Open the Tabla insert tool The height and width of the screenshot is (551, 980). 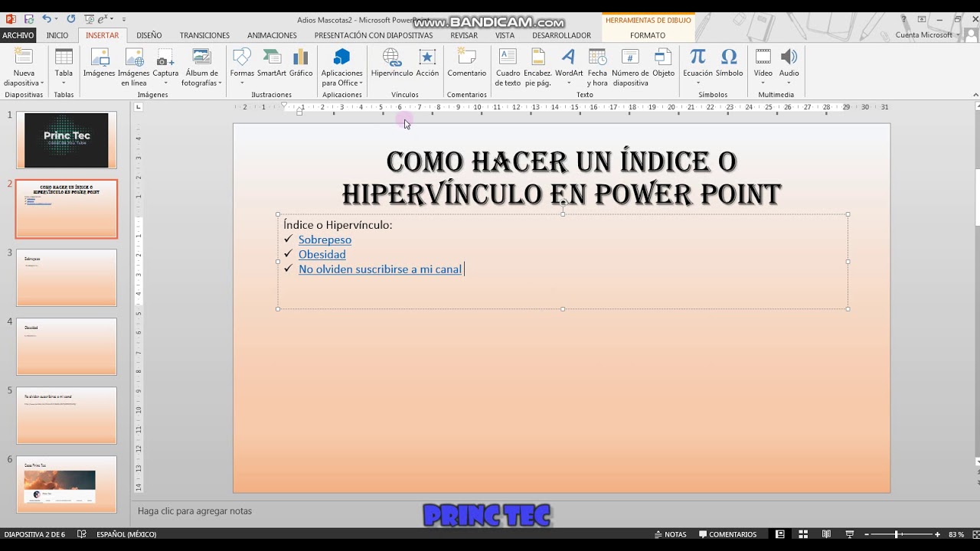point(64,67)
